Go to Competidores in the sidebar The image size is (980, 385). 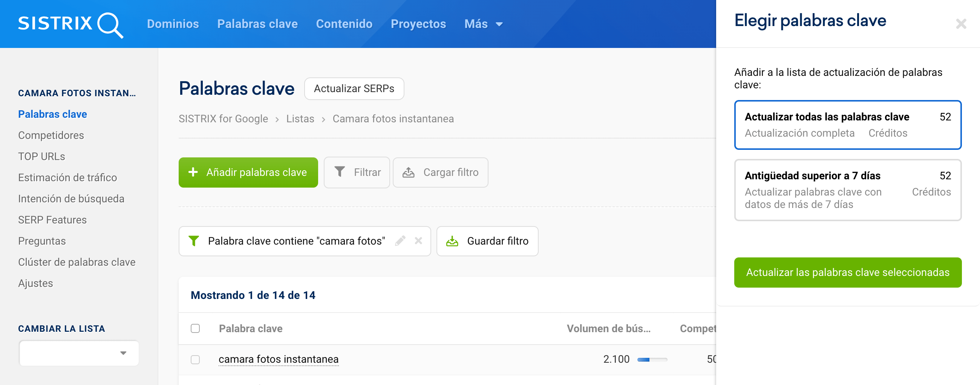(x=51, y=135)
